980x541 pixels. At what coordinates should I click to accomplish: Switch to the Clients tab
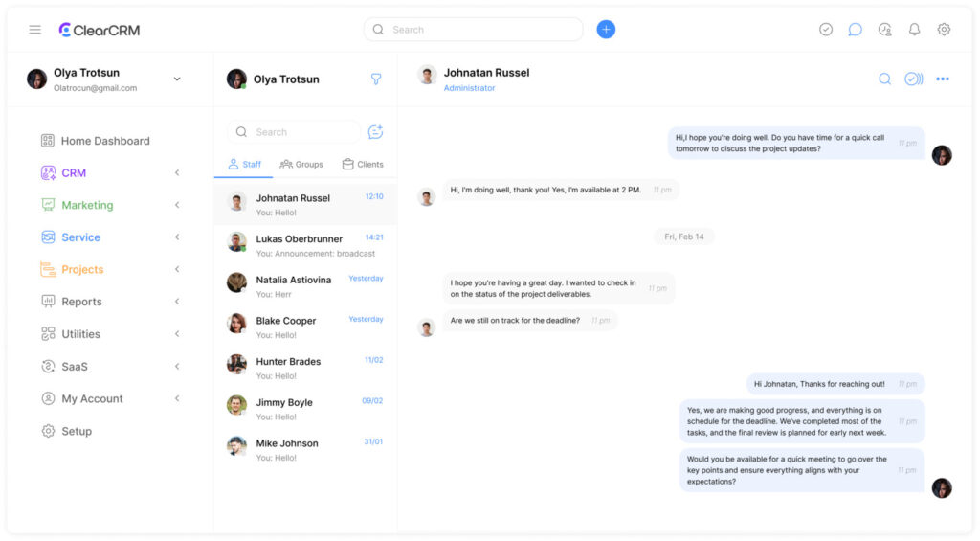363,165
